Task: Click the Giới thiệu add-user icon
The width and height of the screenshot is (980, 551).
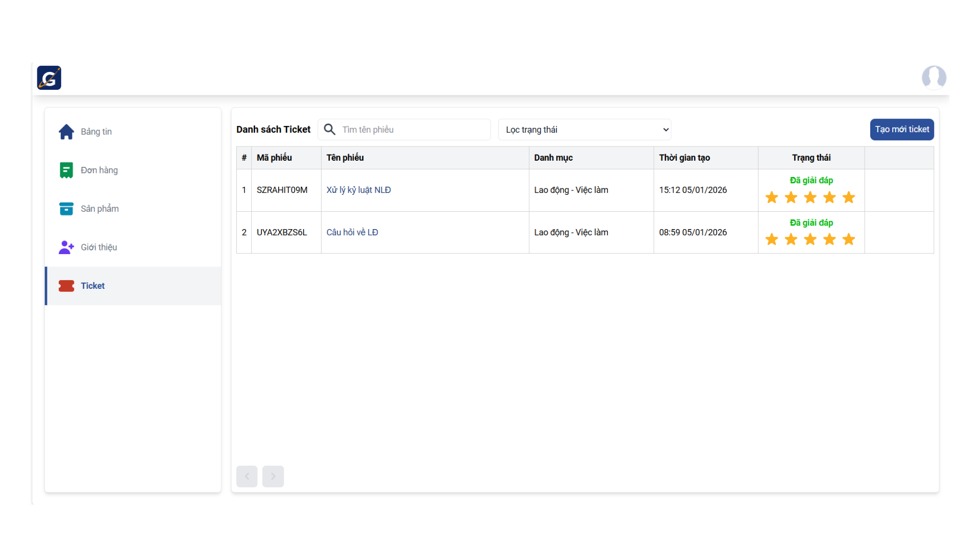Action: click(66, 247)
